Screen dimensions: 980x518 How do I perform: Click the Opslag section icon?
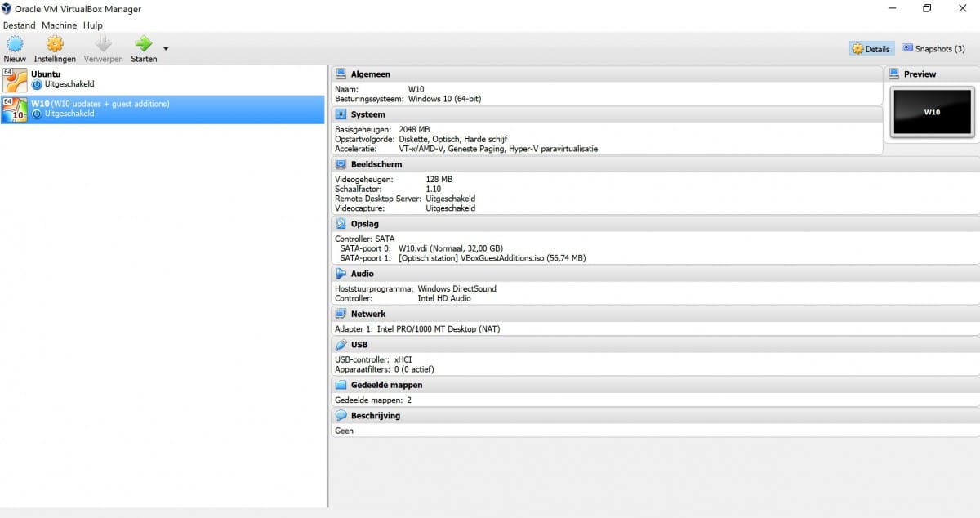coord(341,224)
